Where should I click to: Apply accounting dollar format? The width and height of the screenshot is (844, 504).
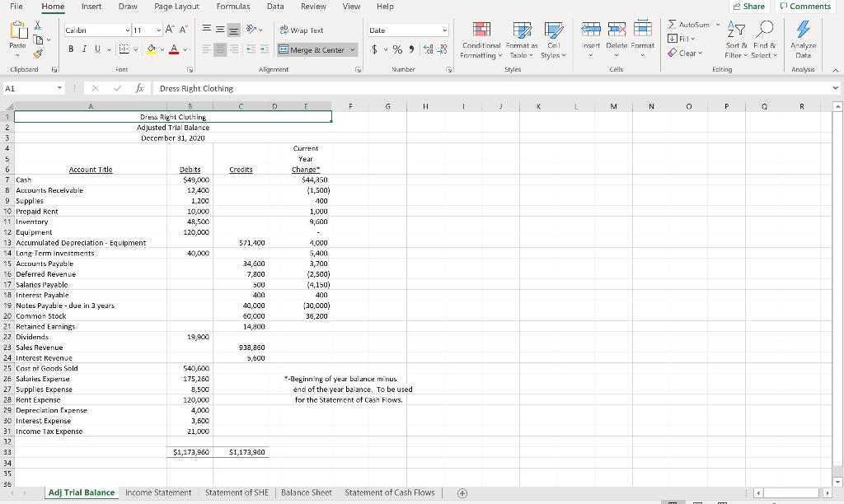tap(373, 49)
